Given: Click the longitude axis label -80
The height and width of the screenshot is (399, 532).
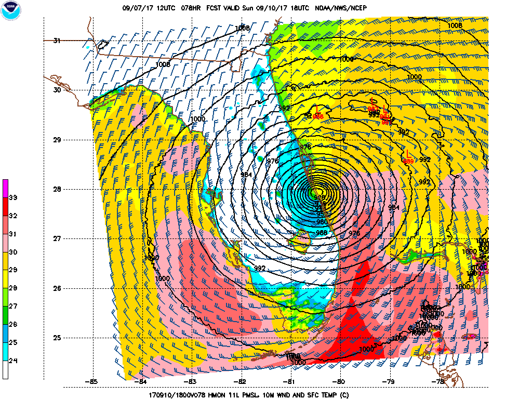Looking at the screenshot, I should tap(339, 382).
